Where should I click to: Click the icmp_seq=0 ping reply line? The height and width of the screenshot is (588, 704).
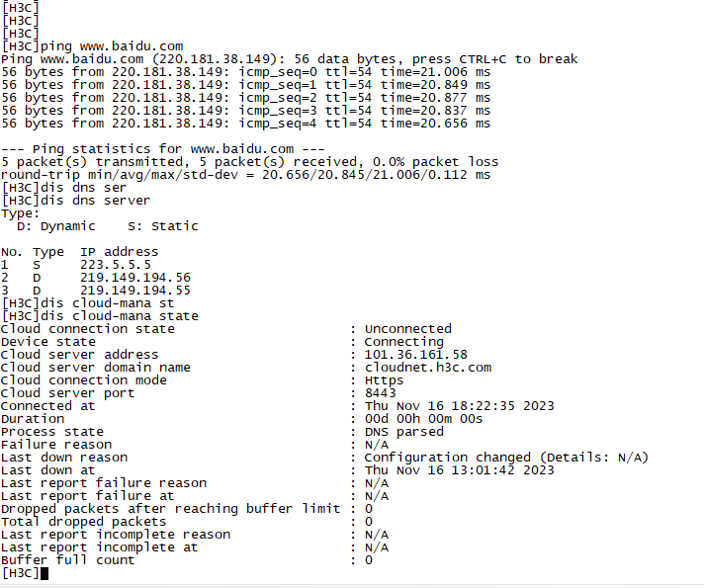tap(245, 72)
